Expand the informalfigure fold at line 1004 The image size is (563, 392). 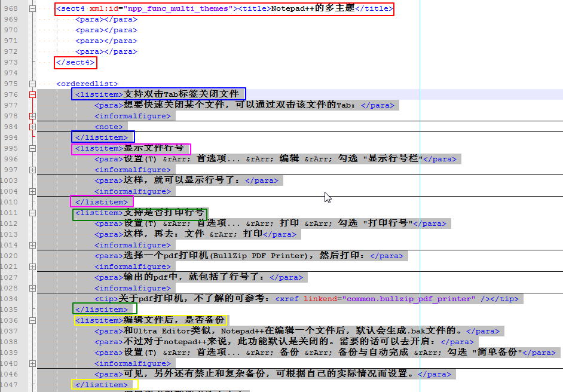pos(32,192)
